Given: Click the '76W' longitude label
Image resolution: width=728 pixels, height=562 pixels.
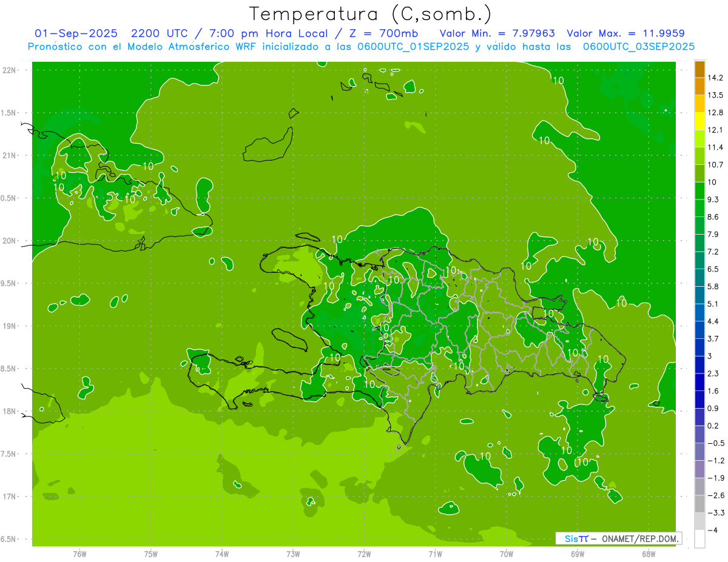Looking at the screenshot, I should [x=79, y=554].
